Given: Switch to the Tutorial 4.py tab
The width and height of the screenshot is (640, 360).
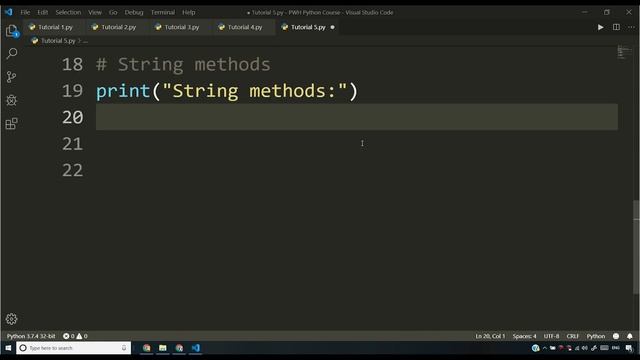Looking at the screenshot, I should tap(244, 27).
